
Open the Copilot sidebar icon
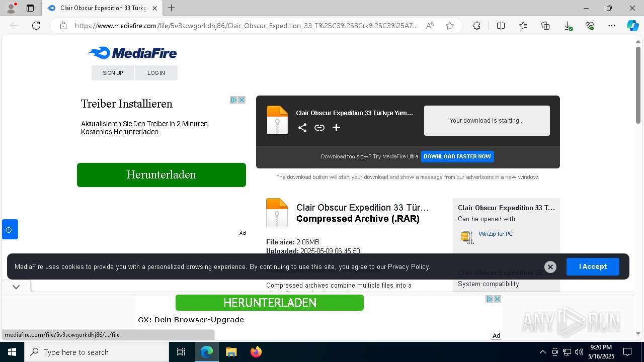(x=632, y=26)
